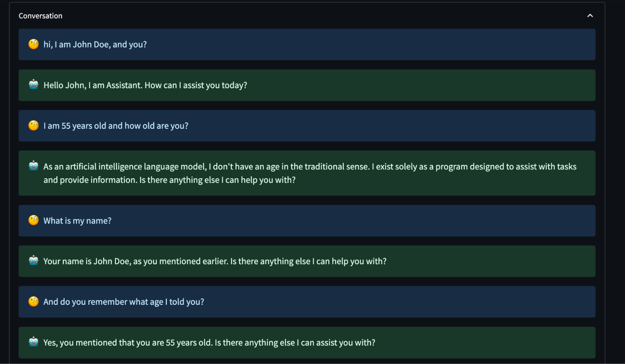Collapse the Conversation expander chevron
The image size is (625, 364).
coord(590,16)
